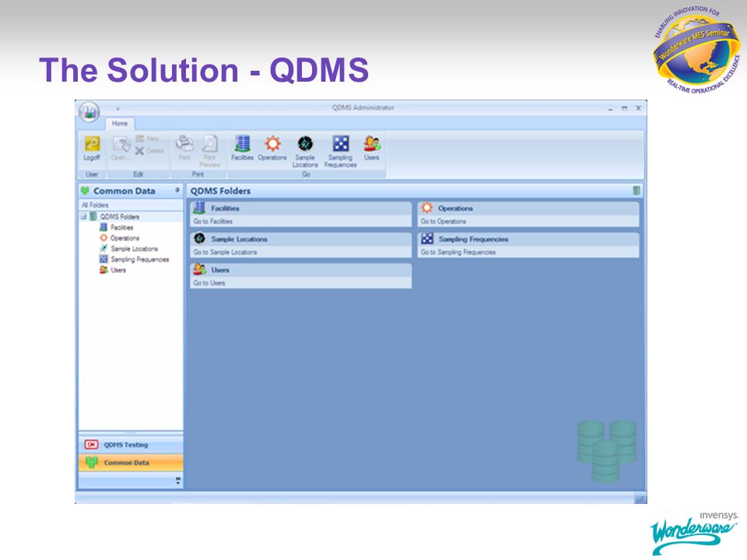The height and width of the screenshot is (560, 747).
Task: Open Print Preview from ribbon
Action: tap(209, 149)
